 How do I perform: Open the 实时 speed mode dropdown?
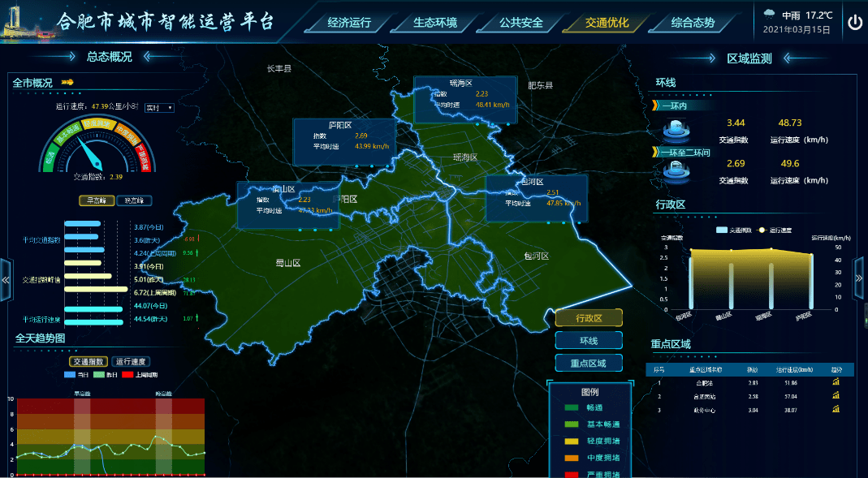pyautogui.click(x=159, y=107)
